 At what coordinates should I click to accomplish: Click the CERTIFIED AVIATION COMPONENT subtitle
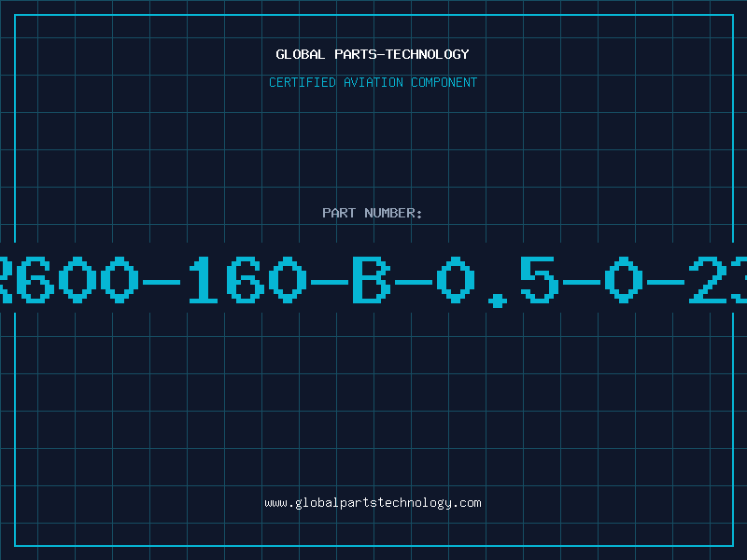click(373, 82)
